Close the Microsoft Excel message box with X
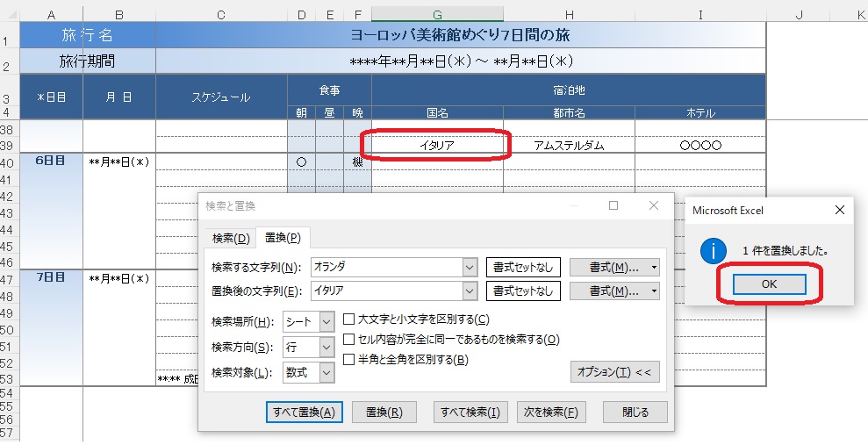868x445 pixels. pos(839,211)
